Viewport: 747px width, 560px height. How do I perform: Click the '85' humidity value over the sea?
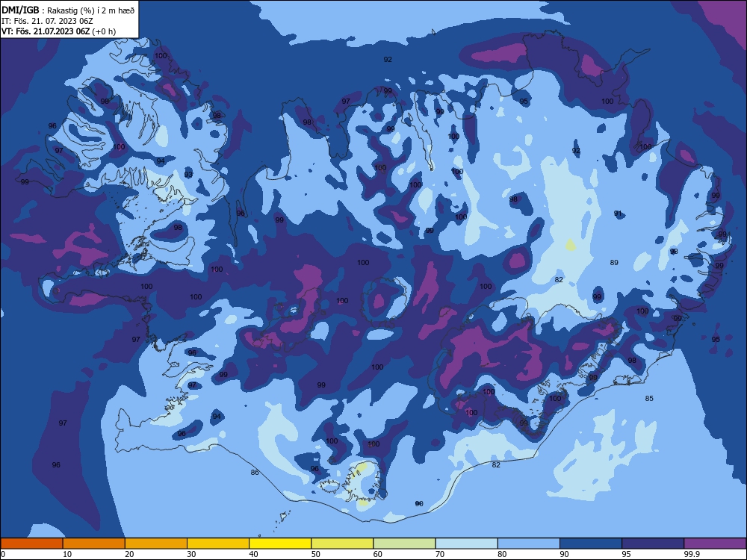pos(649,398)
